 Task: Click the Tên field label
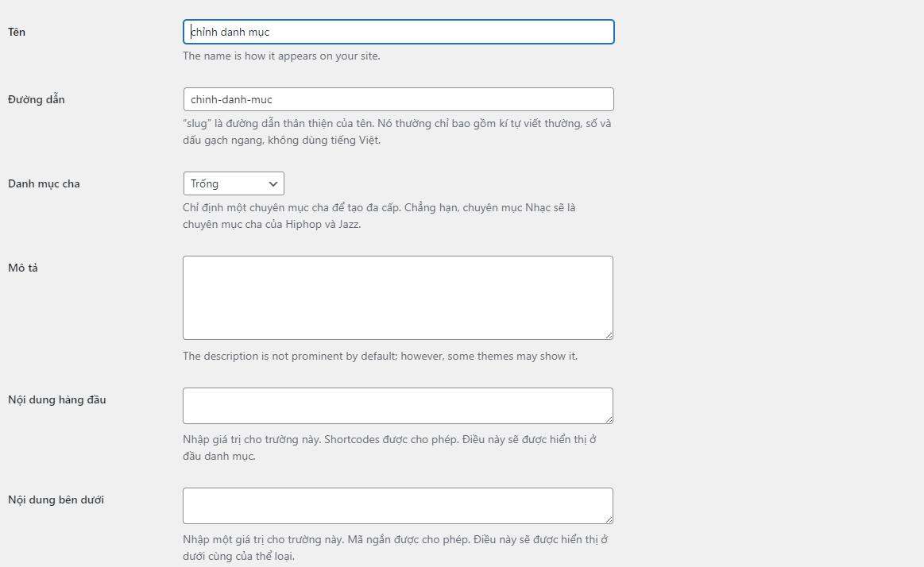click(x=17, y=32)
